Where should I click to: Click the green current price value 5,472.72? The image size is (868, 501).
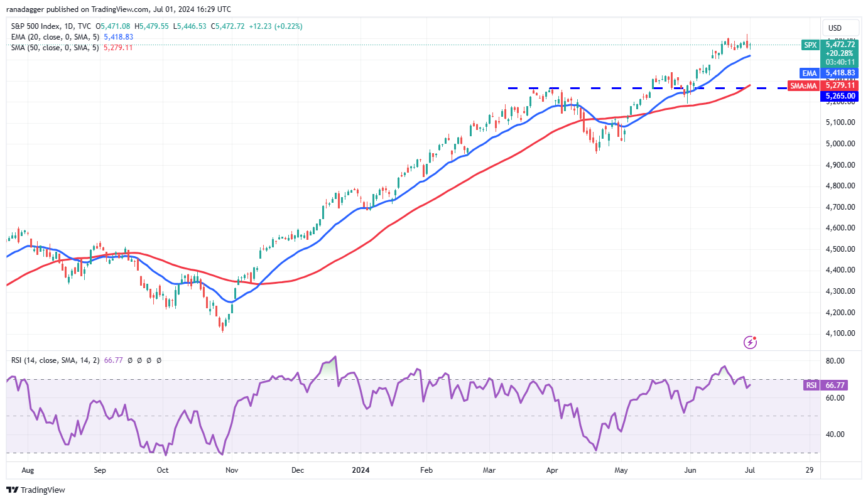point(840,44)
